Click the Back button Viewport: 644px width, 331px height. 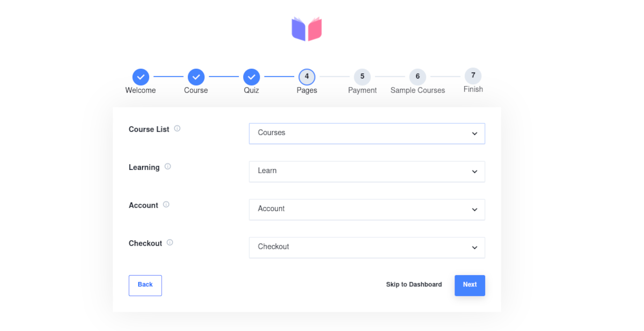click(145, 285)
